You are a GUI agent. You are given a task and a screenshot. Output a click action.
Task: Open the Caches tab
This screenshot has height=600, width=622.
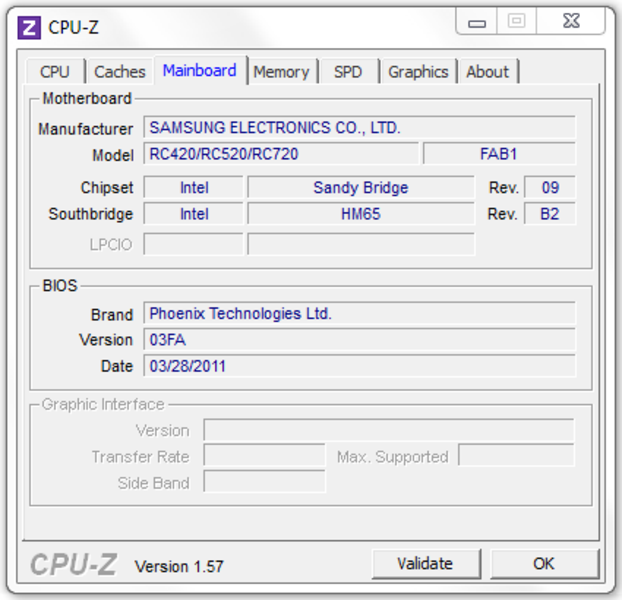click(120, 72)
